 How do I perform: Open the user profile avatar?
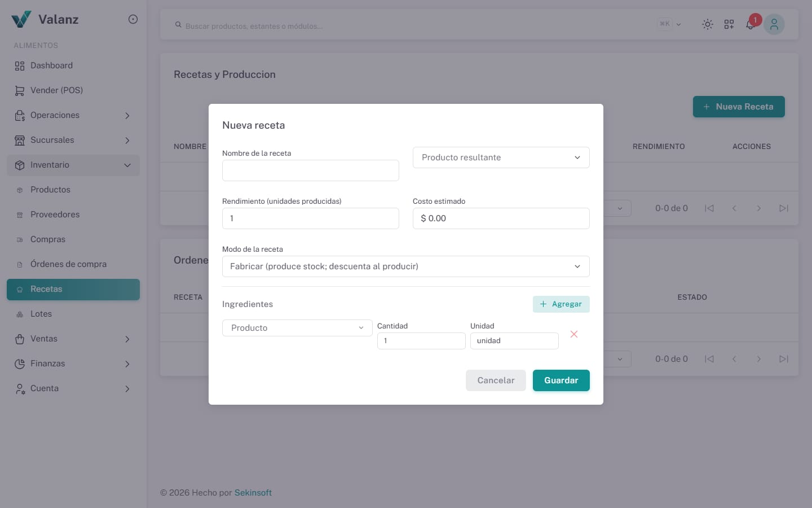coord(774,24)
